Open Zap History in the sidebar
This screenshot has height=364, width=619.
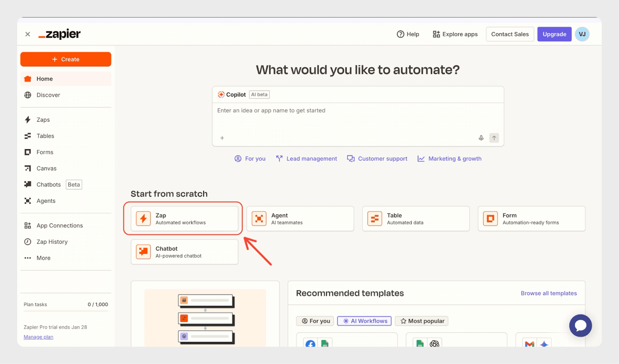(52, 242)
